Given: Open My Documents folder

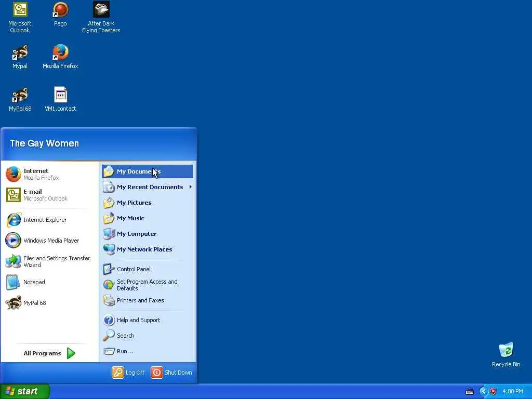Looking at the screenshot, I should 148,171.
